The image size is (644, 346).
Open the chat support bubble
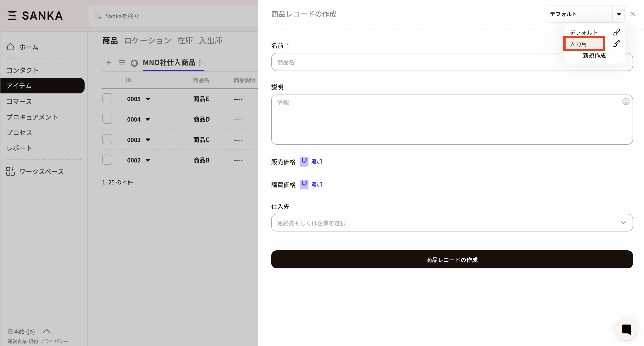(626, 330)
